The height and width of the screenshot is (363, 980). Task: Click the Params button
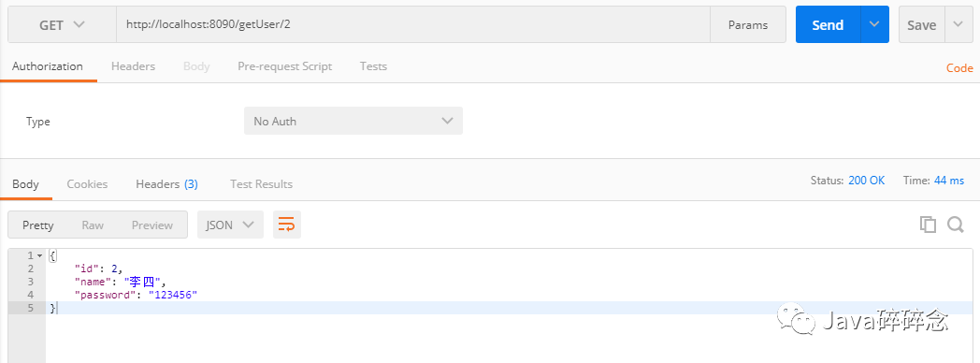pos(748,25)
